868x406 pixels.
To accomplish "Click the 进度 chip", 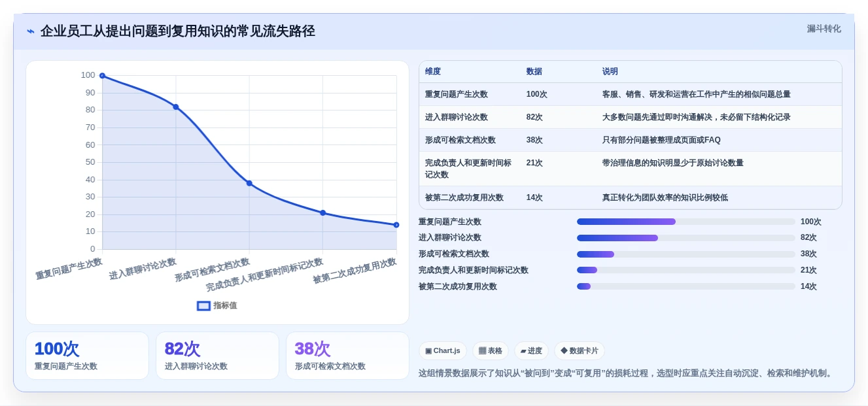I will 531,350.
